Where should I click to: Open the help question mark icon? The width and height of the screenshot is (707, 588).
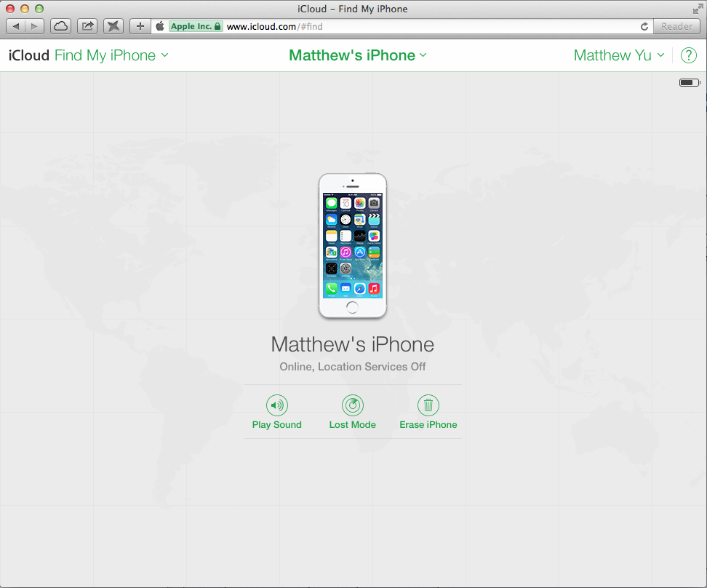(x=689, y=55)
